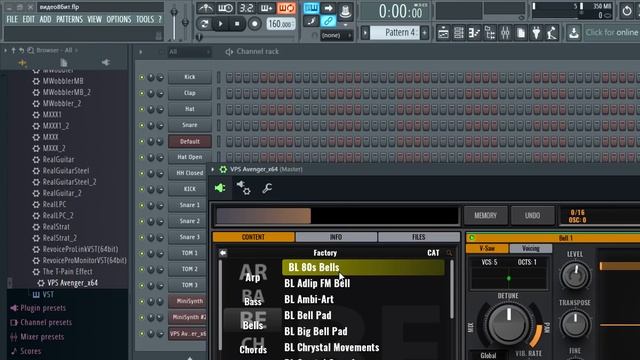Start playback with the play button

220,24
